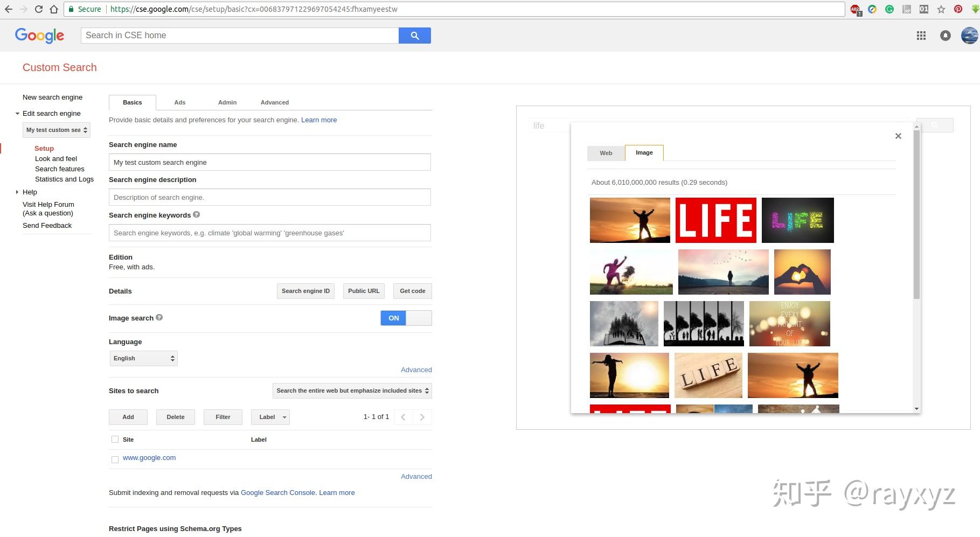980x537 pixels.
Task: Click the notifications bell
Action: coord(945,36)
